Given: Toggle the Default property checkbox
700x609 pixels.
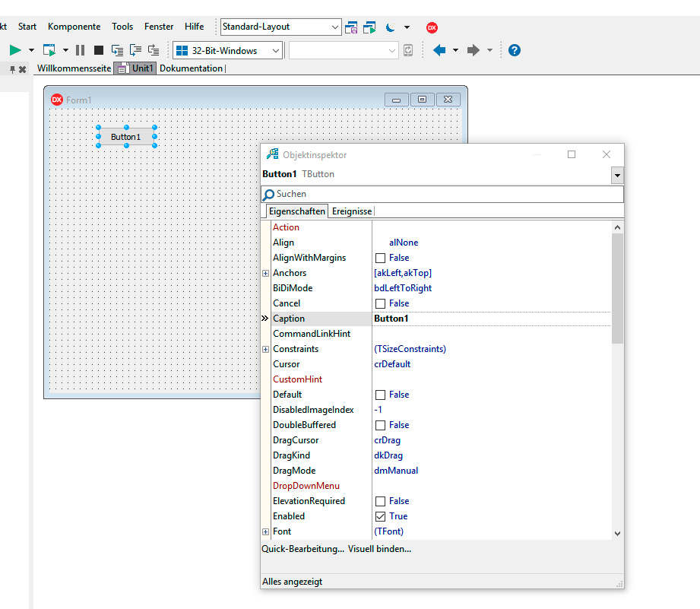Looking at the screenshot, I should coord(380,395).
